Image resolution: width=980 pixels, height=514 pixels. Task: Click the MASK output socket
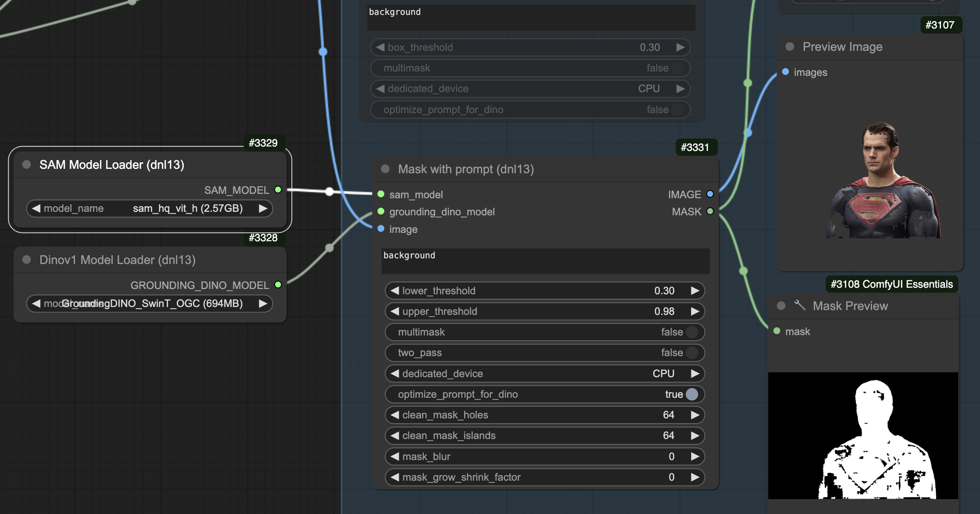click(x=710, y=211)
